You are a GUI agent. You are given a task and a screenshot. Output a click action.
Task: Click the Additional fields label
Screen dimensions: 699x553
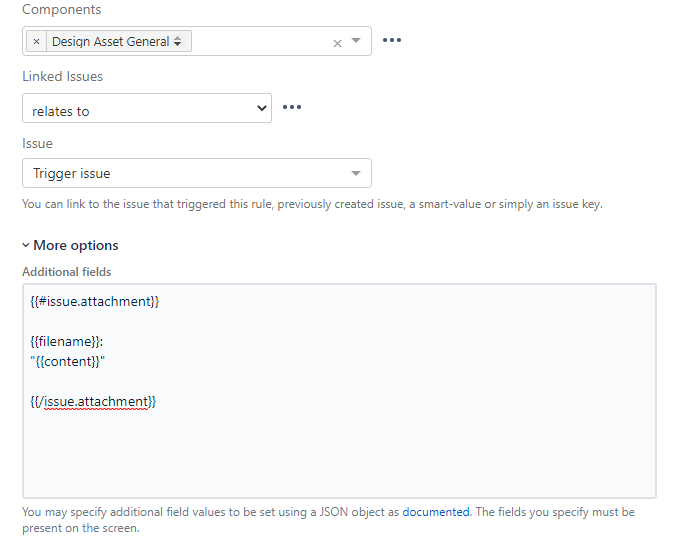pyautogui.click(x=66, y=272)
